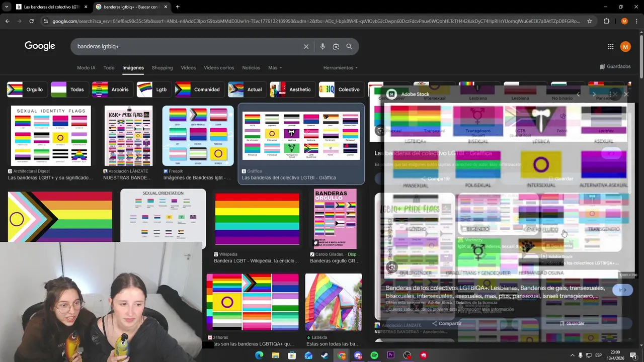Image resolution: width=644 pixels, height=362 pixels.
Task: Open Microsoft Store from the taskbar
Action: coord(292,355)
